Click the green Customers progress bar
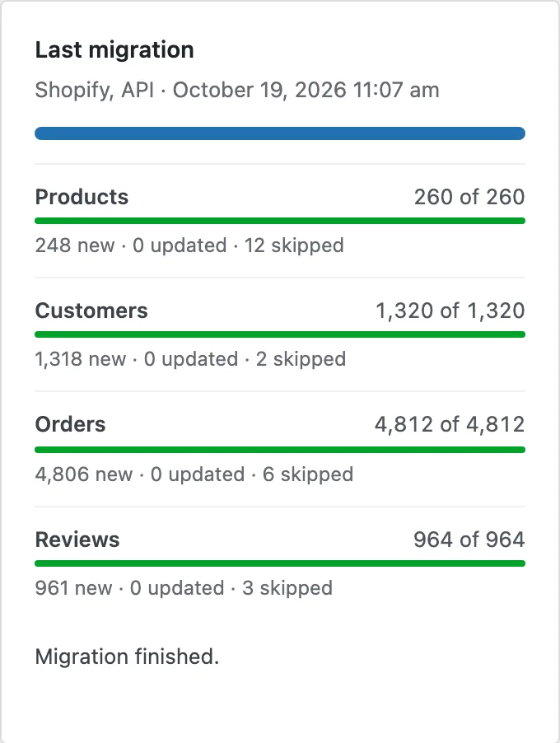Image resolution: width=560 pixels, height=743 pixels. click(x=280, y=334)
